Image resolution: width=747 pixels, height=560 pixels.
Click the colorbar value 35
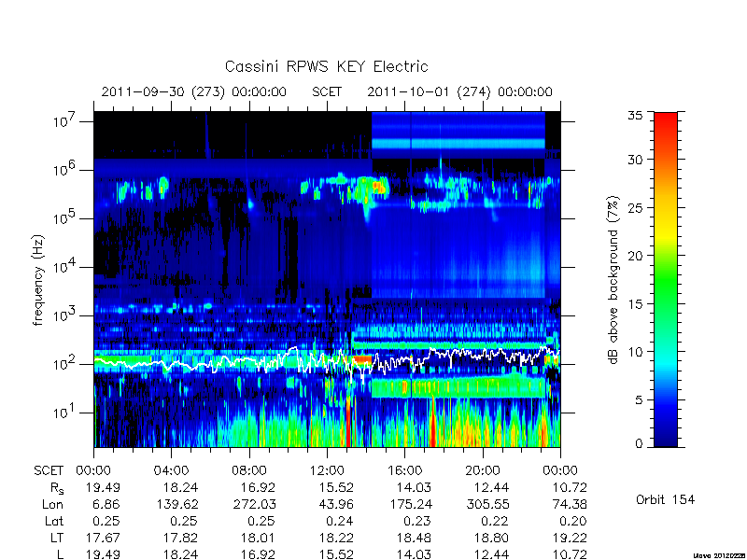[x=636, y=116]
